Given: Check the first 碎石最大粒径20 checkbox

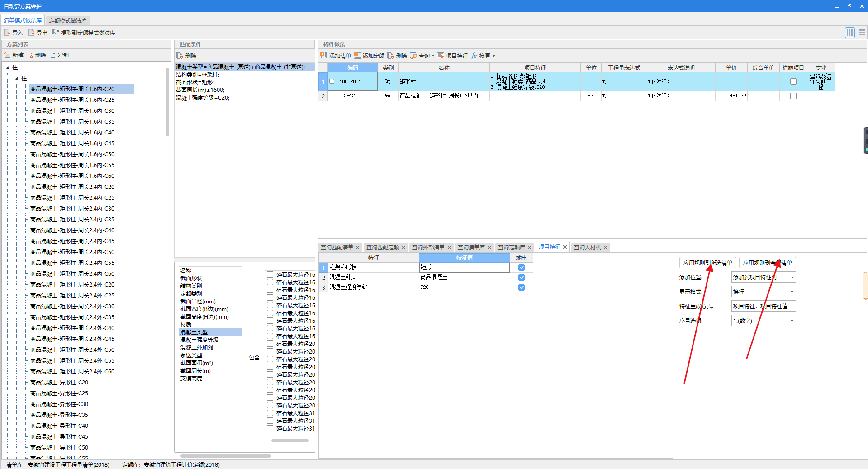Looking at the screenshot, I should 270,344.
